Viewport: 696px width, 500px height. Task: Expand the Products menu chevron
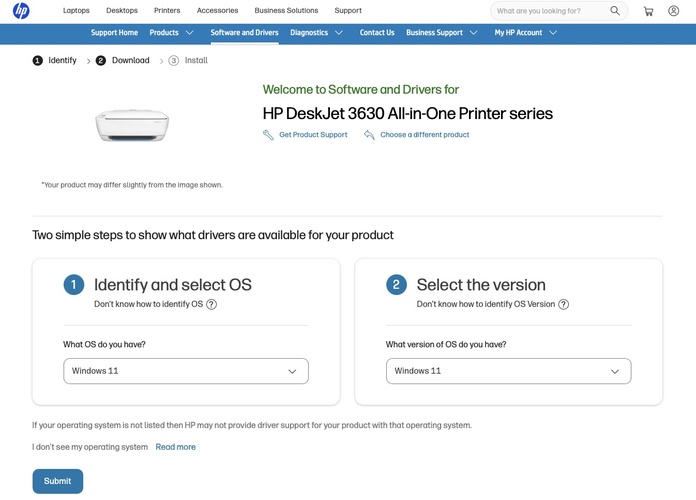pos(190,33)
